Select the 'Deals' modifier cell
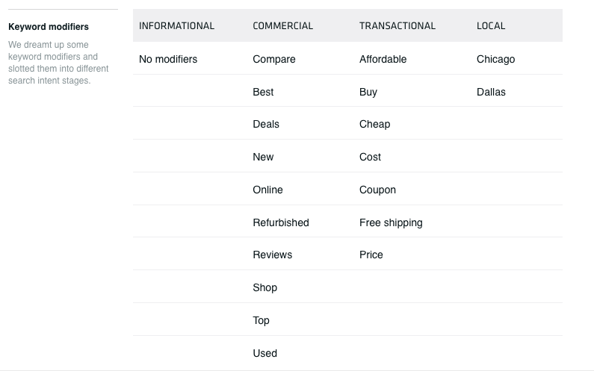This screenshot has width=594, height=371. (266, 124)
